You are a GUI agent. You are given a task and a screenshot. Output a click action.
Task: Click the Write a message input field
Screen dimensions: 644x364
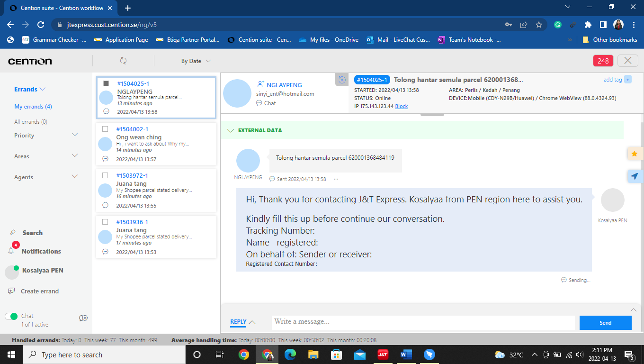(x=422, y=322)
